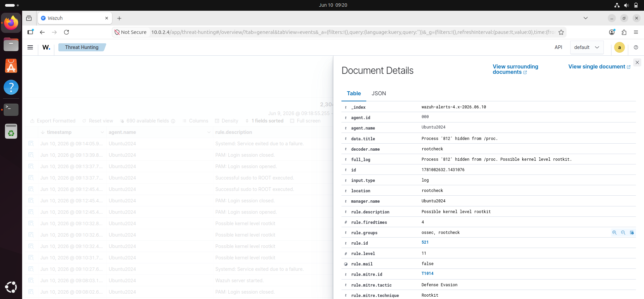The width and height of the screenshot is (644, 299).
Task: Open Firefox account icon
Action: [x=612, y=32]
